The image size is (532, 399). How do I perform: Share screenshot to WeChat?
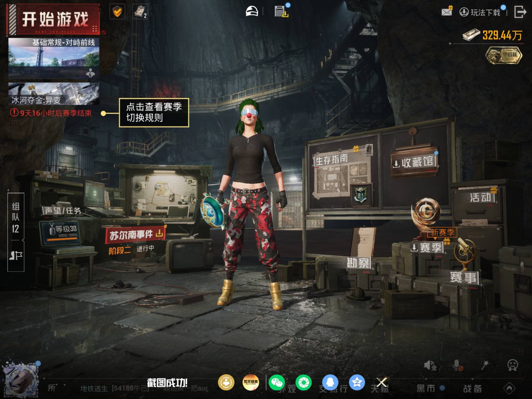[x=277, y=382]
